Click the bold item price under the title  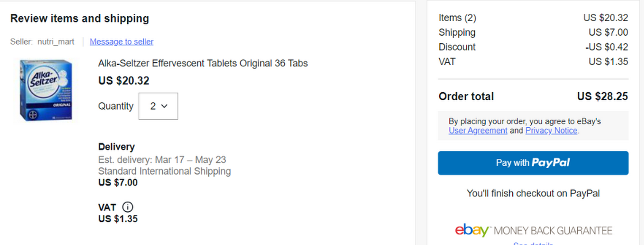pyautogui.click(x=124, y=81)
